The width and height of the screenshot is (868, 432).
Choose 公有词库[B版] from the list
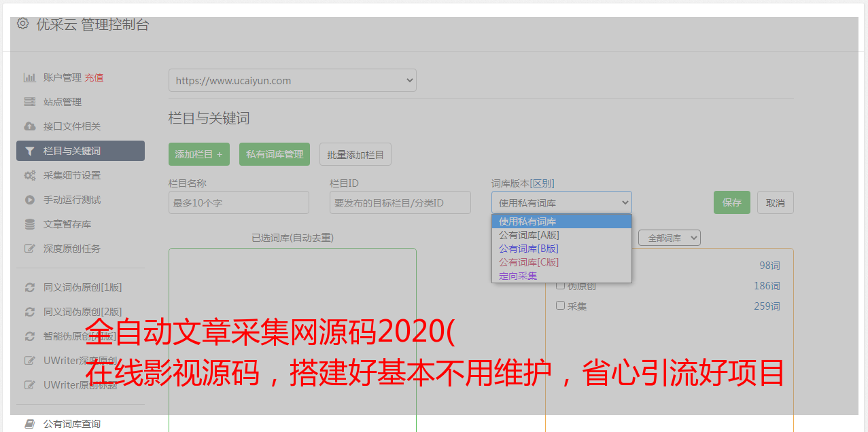tap(561, 249)
